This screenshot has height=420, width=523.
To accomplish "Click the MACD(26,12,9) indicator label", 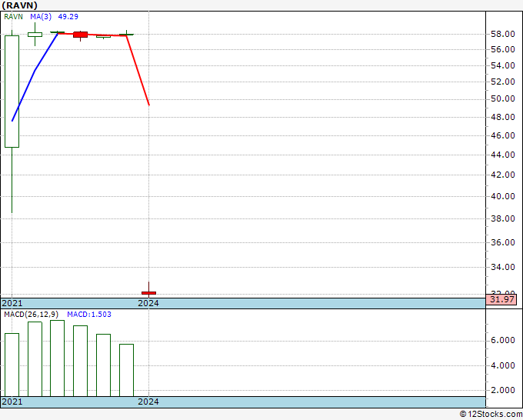I will click(x=31, y=315).
